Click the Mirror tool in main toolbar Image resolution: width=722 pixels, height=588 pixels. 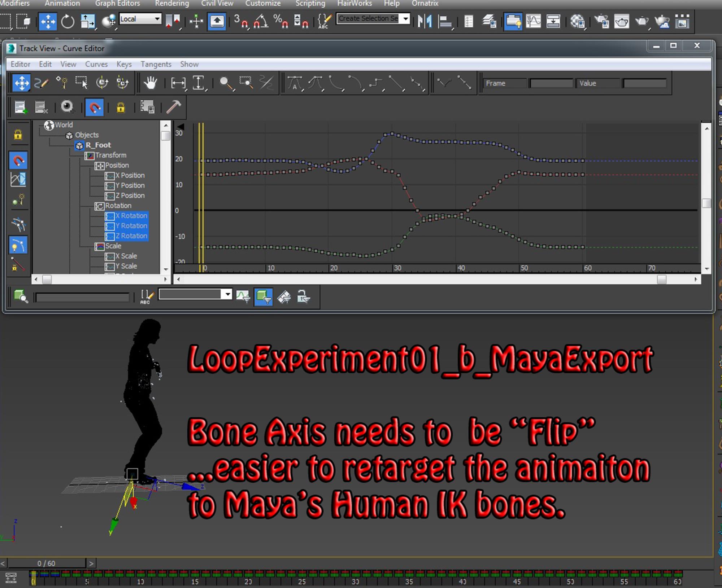pos(425,21)
